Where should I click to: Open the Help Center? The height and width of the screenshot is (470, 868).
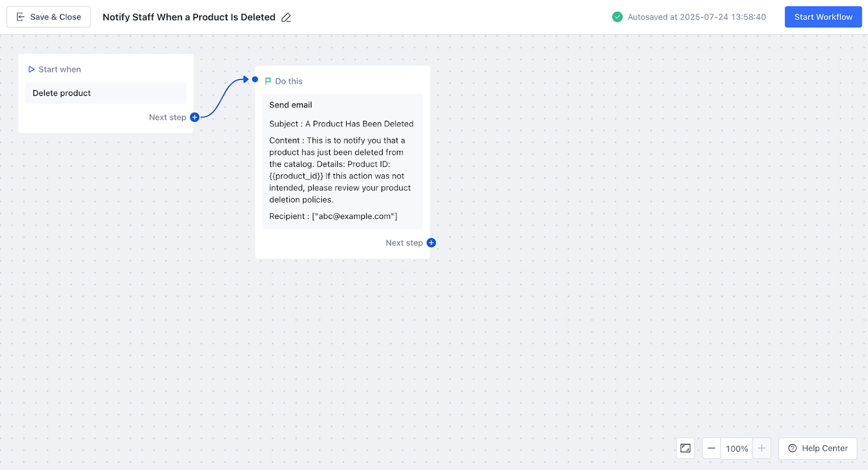coord(818,448)
